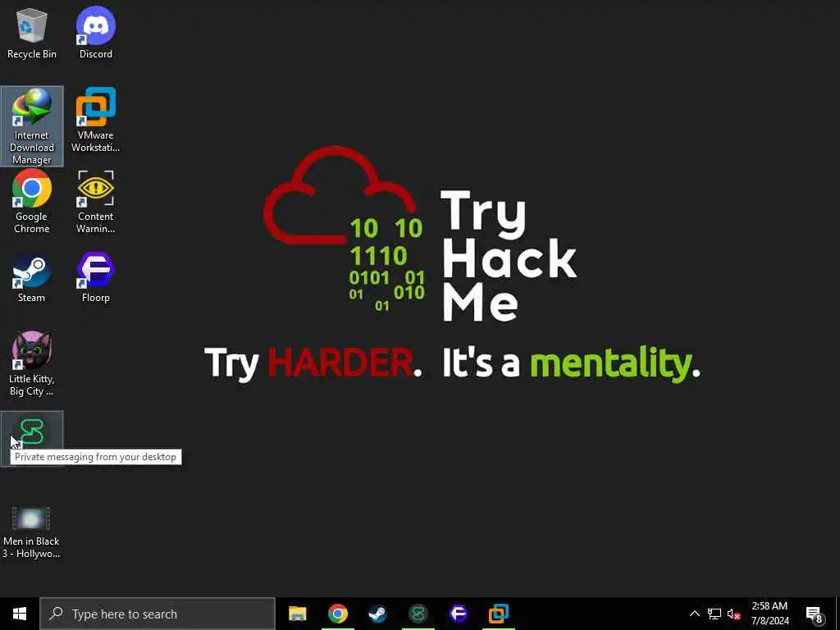Viewport: 840px width, 630px height.
Task: Open File Explorer from the taskbar
Action: point(297,614)
